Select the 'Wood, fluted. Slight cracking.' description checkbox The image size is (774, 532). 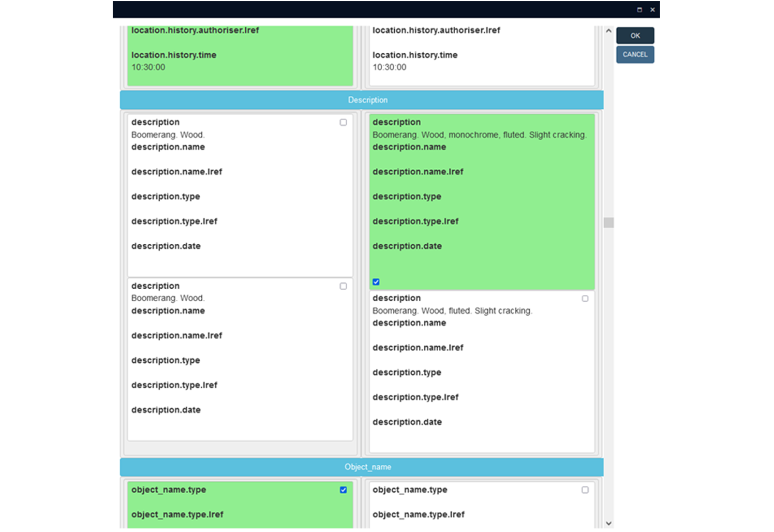pos(585,299)
